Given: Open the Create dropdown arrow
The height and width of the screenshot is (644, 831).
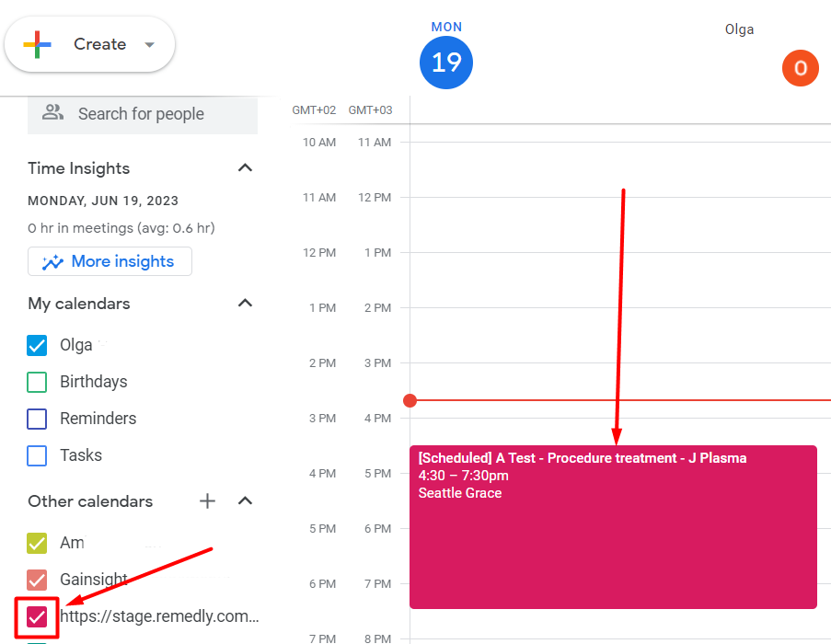Looking at the screenshot, I should click(x=149, y=44).
